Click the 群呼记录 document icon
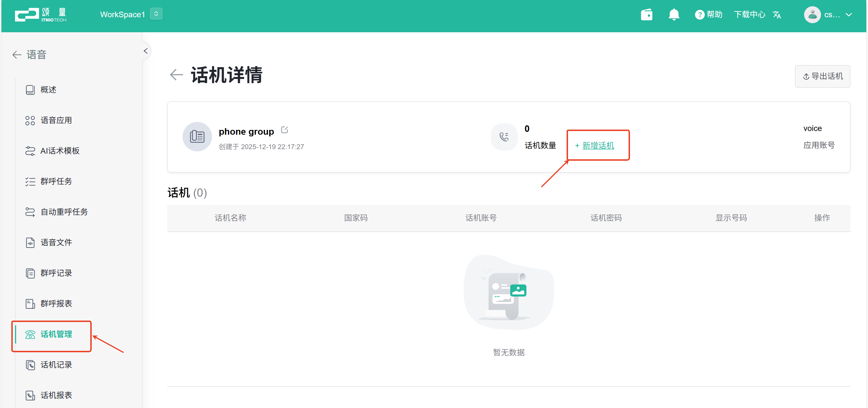This screenshot has height=408, width=868. pos(30,273)
